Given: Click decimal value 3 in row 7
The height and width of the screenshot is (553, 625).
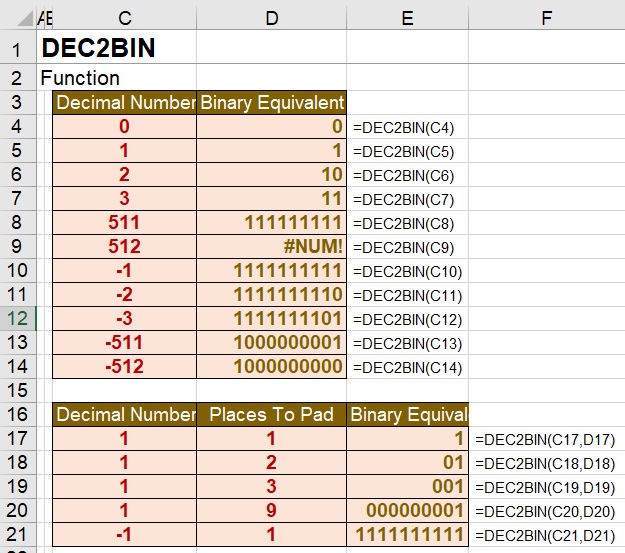Looking at the screenshot, I should point(124,199).
